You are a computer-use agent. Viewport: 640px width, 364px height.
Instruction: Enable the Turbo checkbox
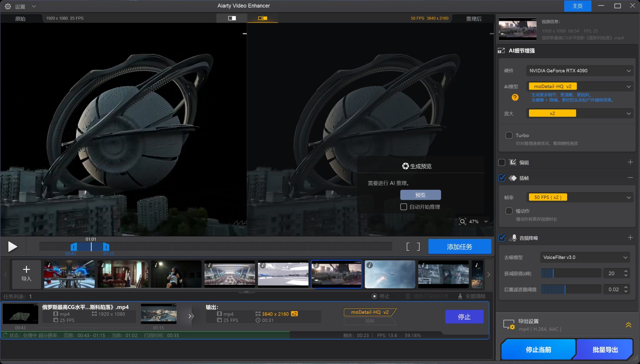coord(509,135)
